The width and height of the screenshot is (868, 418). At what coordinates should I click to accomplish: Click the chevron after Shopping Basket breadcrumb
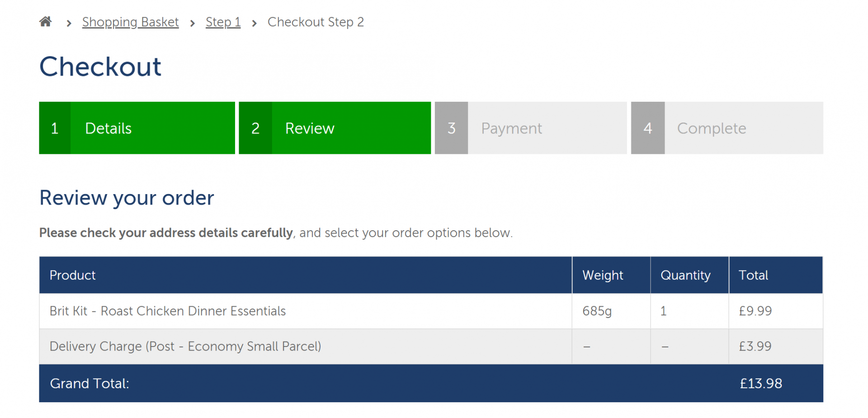tap(193, 23)
